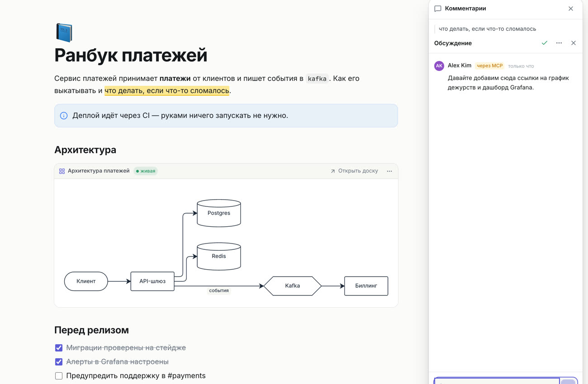Viewport: 588px width, 384px height.
Task: Click the quoted text in the comments panel
Action: click(487, 29)
